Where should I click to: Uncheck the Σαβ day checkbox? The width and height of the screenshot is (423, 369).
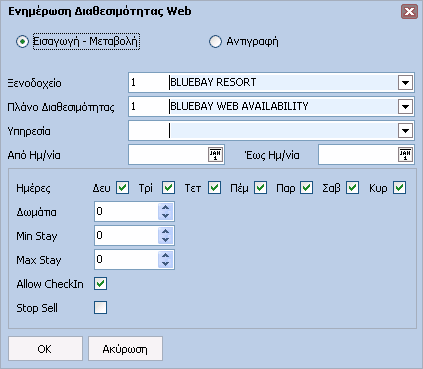click(x=353, y=188)
